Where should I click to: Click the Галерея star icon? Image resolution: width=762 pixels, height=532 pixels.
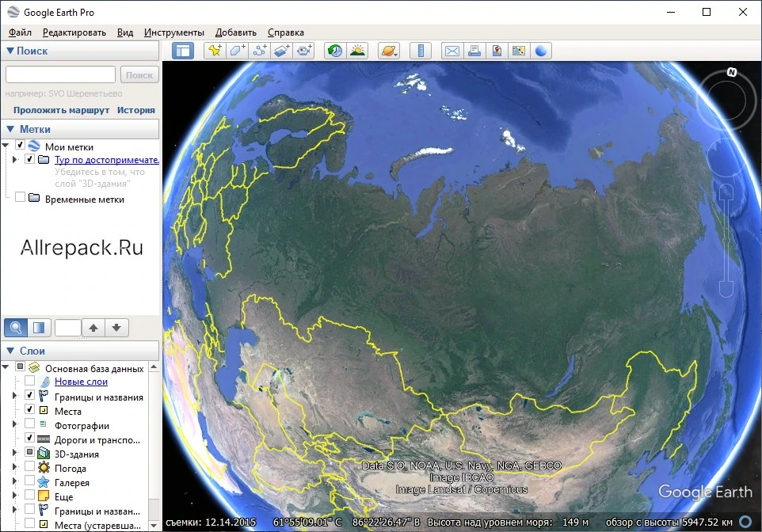click(x=44, y=482)
